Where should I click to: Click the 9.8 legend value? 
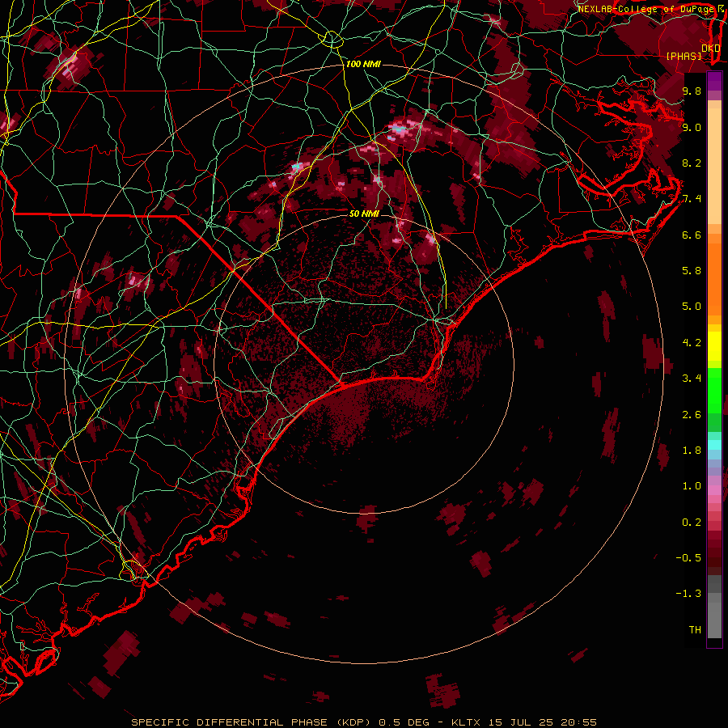(x=692, y=91)
